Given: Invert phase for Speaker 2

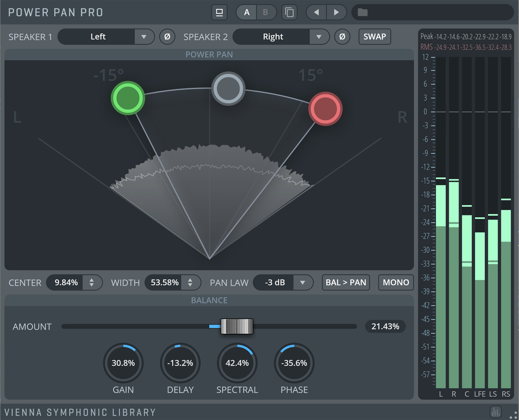Looking at the screenshot, I should point(342,37).
